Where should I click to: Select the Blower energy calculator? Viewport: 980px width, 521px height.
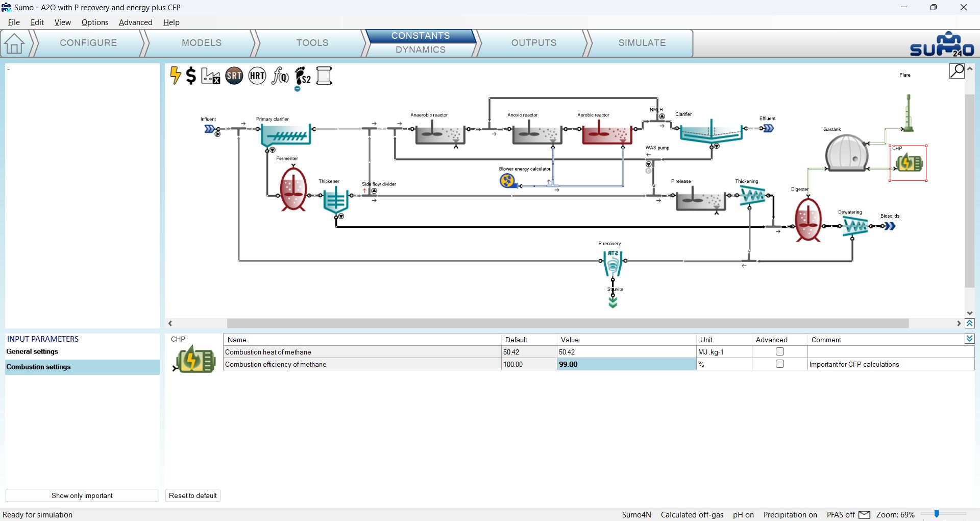point(507,181)
